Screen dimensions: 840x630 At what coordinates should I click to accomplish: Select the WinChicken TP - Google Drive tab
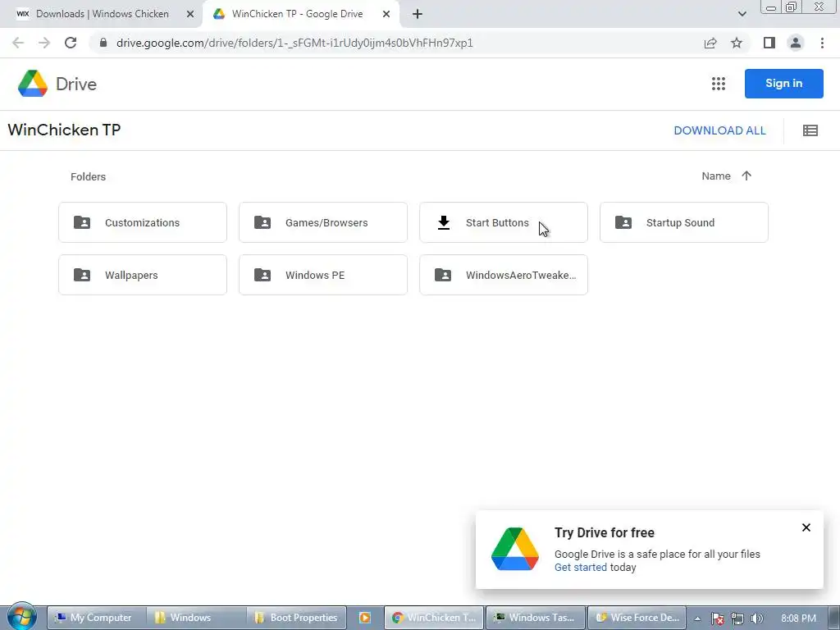(297, 14)
